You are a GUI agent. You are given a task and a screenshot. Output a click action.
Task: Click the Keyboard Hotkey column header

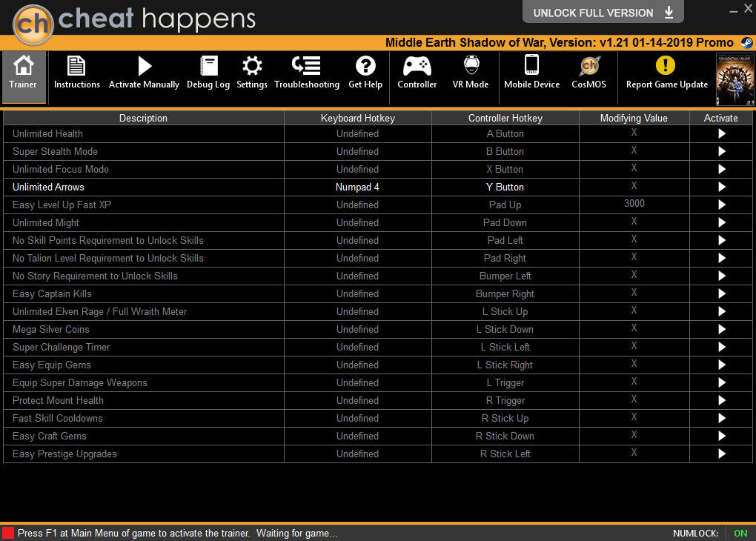(358, 118)
